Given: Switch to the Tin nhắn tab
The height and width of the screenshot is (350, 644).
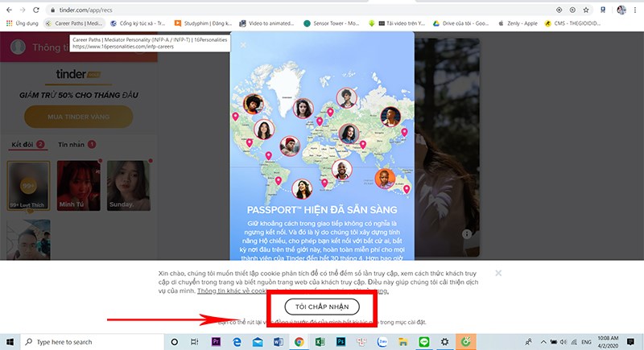Looking at the screenshot, I should (x=76, y=145).
